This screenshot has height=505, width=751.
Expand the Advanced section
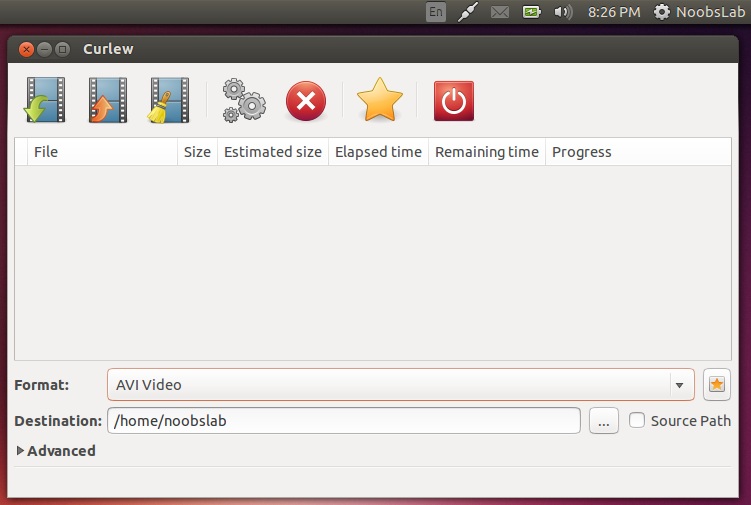tap(56, 450)
